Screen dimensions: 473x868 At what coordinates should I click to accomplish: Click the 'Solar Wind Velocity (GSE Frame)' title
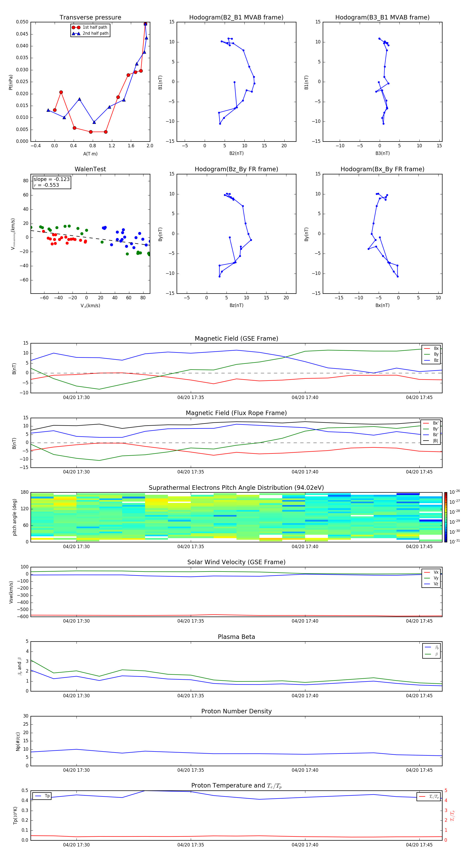pyautogui.click(x=236, y=562)
